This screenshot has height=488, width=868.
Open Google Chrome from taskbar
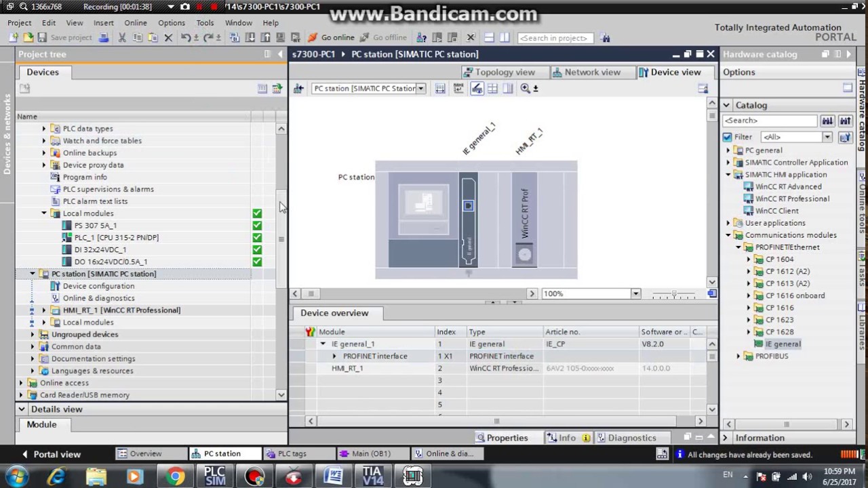tap(175, 476)
